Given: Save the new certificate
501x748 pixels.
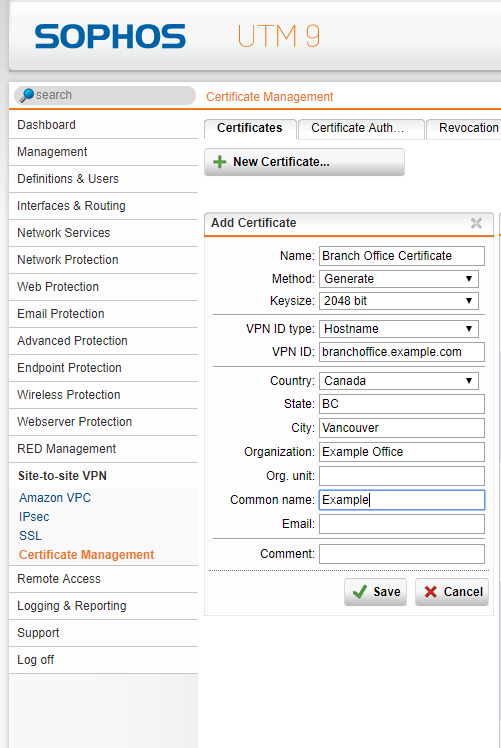Looking at the screenshot, I should coord(376,592).
